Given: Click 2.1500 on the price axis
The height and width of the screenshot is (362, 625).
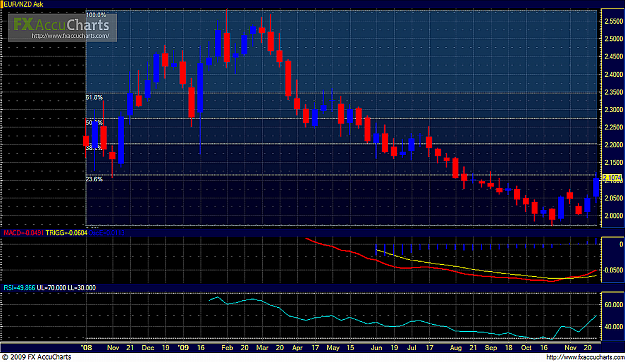Looking at the screenshot, I should (x=613, y=163).
